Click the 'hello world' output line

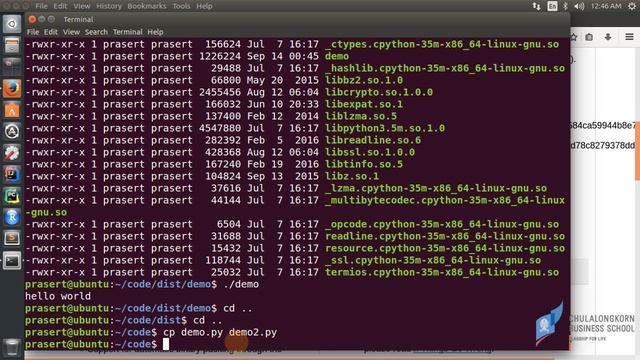pyautogui.click(x=58, y=296)
